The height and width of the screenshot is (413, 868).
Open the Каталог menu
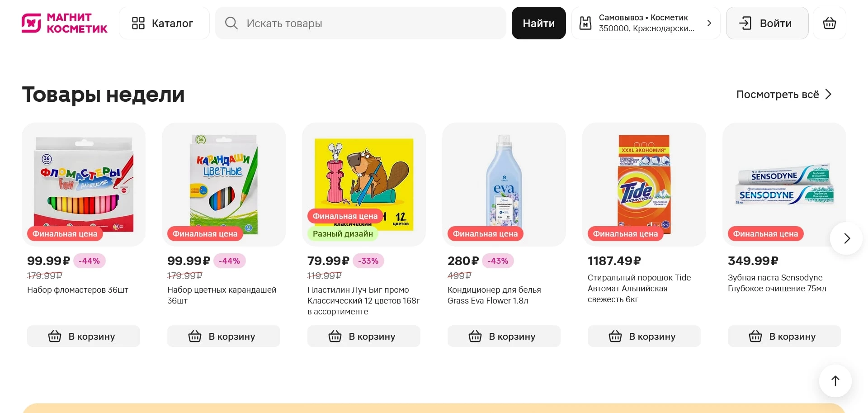tap(164, 23)
